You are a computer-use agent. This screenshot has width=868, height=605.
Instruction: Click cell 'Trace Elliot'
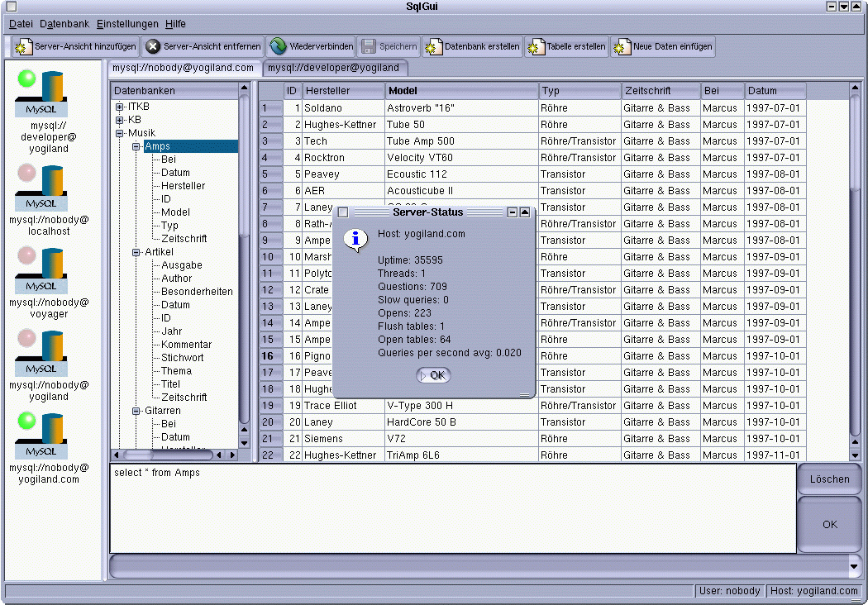pos(343,406)
